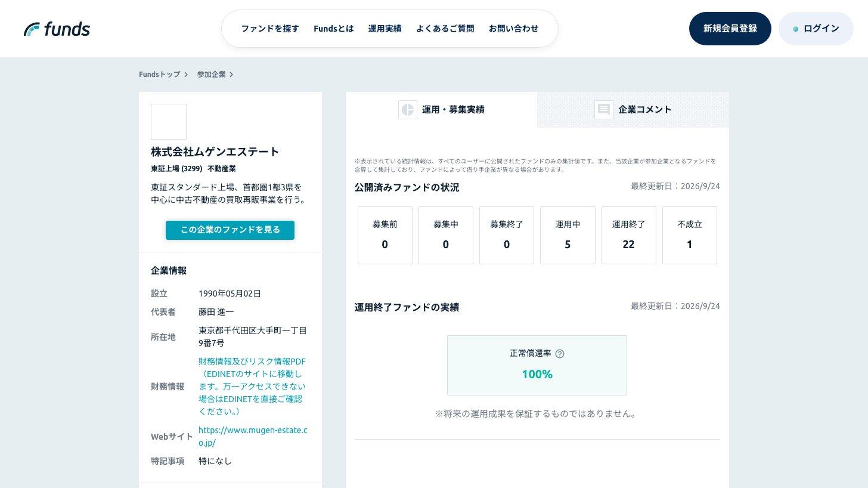Click the pie chart icon in 運用・募集実績 tab

pos(408,110)
